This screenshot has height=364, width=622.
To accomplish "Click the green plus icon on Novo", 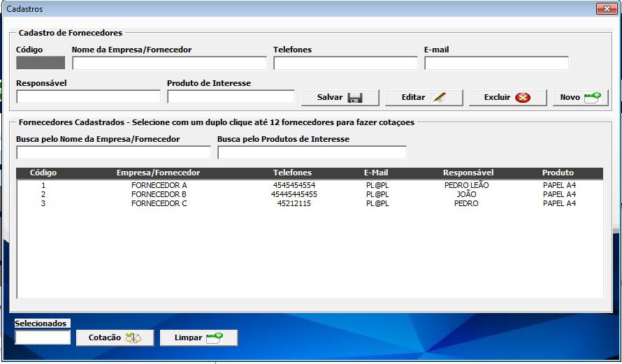I will 592,98.
